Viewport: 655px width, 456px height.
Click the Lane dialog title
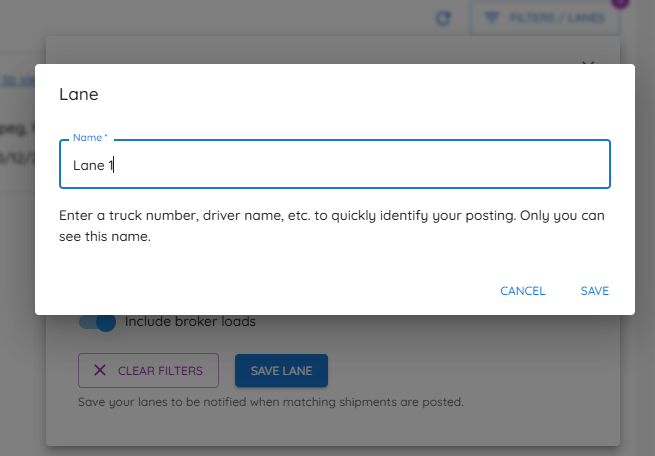pyautogui.click(x=79, y=94)
